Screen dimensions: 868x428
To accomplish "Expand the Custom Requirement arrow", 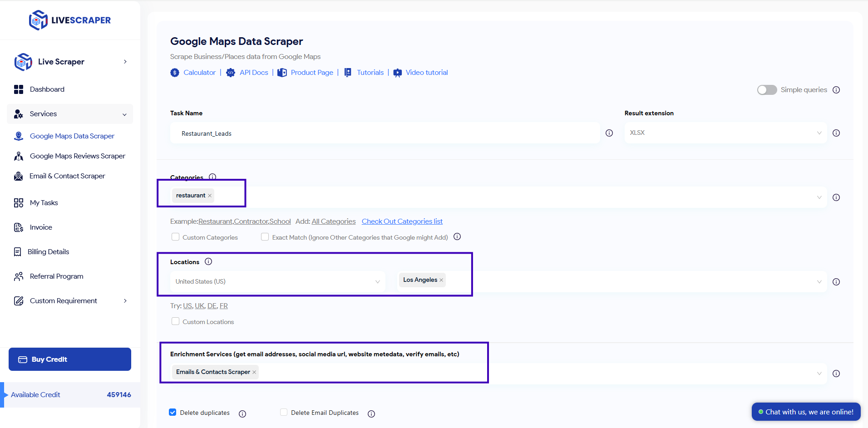I will [125, 301].
